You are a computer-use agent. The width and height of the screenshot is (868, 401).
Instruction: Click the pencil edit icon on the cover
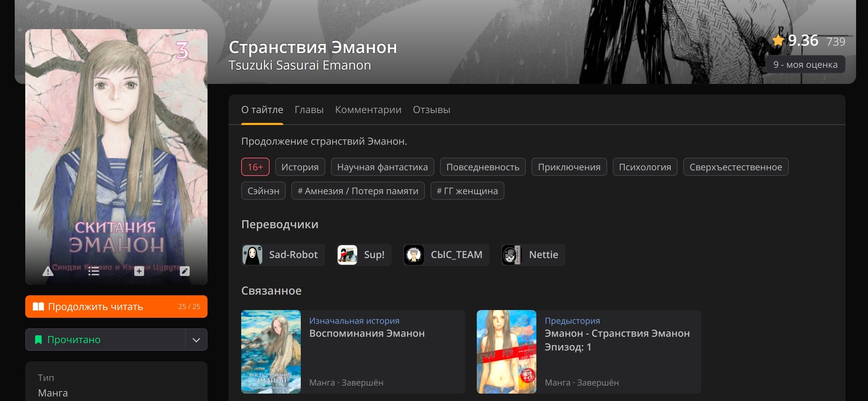pos(184,271)
